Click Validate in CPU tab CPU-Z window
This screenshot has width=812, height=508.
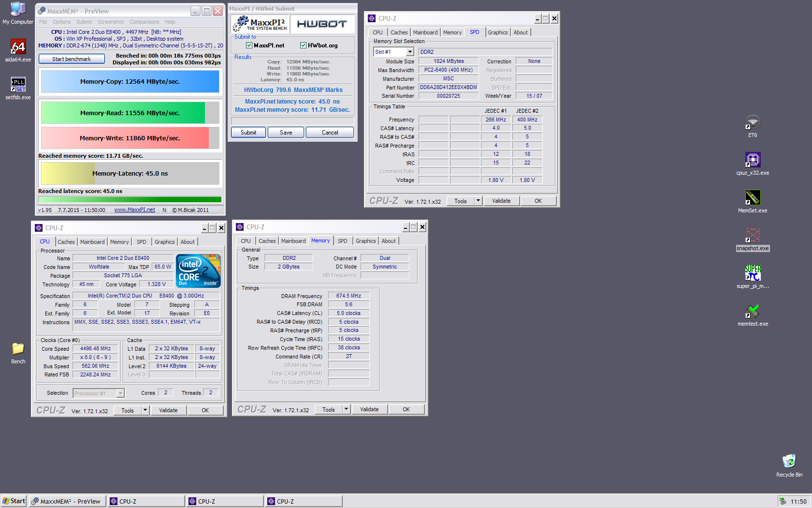coord(168,410)
